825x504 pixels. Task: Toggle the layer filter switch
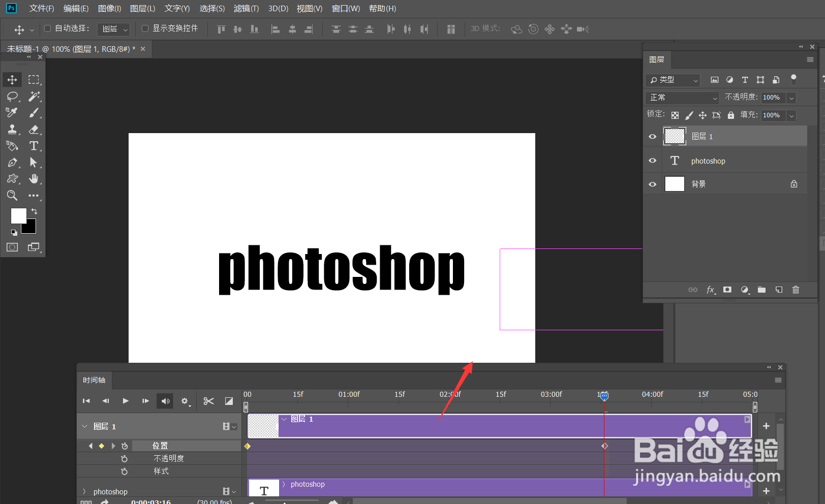coord(793,79)
